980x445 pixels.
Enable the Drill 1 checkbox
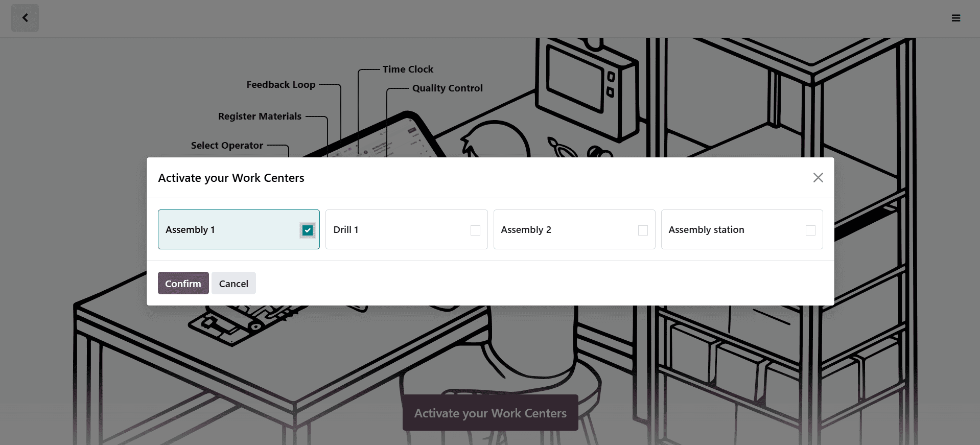(475, 230)
